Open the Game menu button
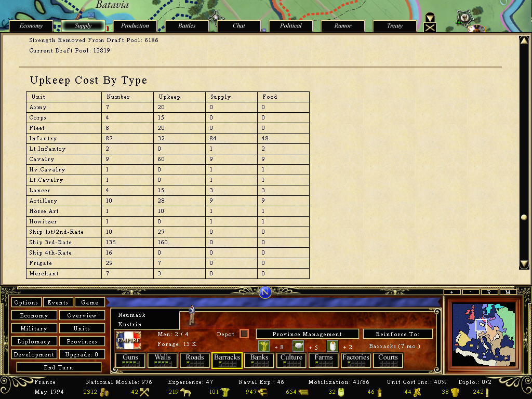Image resolution: width=532 pixels, height=399 pixels. (x=89, y=302)
